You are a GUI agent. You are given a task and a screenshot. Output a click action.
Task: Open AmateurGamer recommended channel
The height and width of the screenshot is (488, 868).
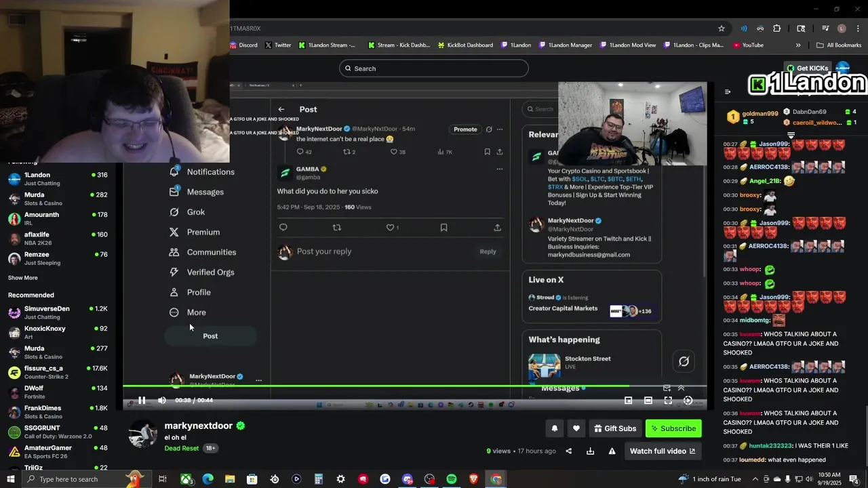coord(58,451)
